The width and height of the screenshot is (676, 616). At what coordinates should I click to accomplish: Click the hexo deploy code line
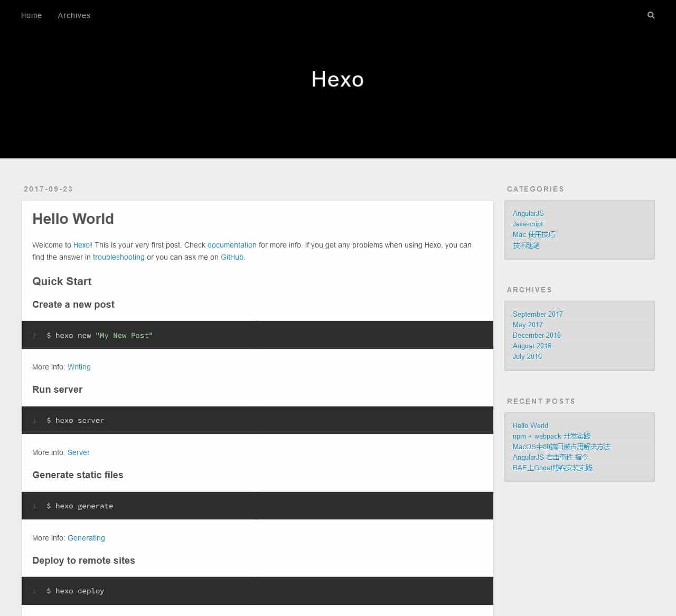point(76,591)
